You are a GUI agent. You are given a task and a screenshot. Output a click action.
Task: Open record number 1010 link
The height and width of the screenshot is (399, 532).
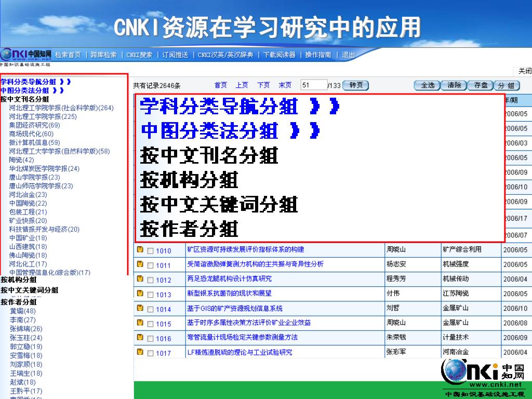[163, 251]
